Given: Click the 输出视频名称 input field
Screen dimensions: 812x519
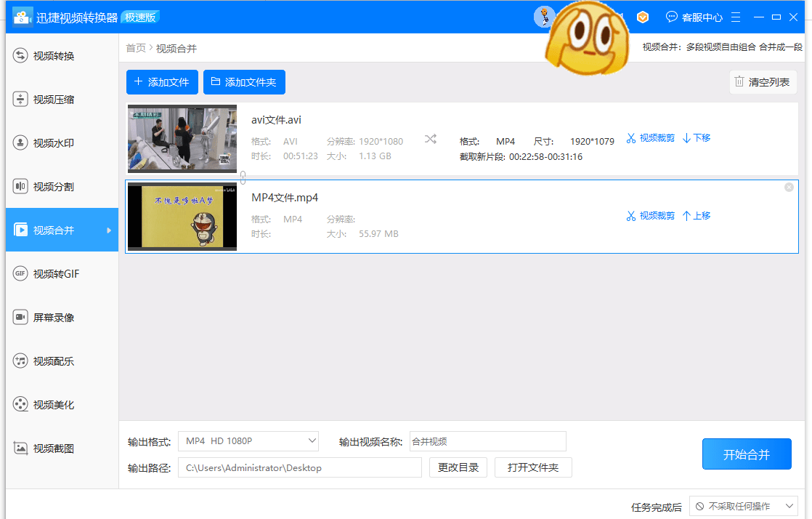Looking at the screenshot, I should point(487,441).
